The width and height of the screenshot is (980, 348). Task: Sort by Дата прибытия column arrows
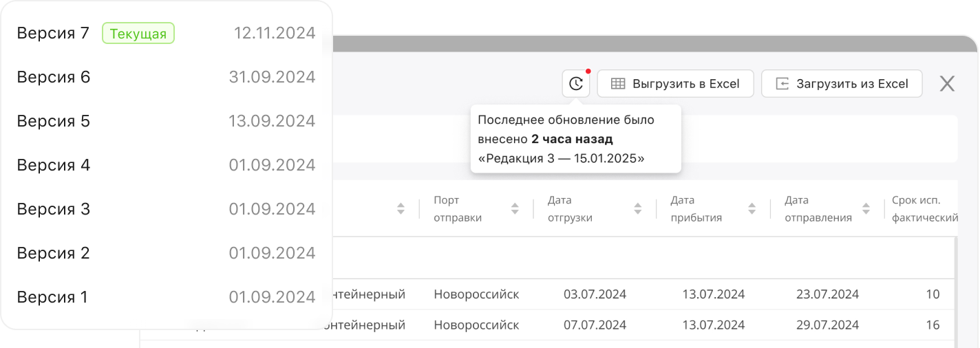pyautogui.click(x=752, y=208)
